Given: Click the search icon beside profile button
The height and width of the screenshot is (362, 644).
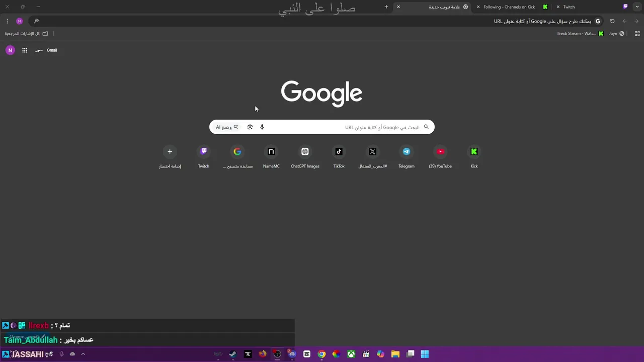Looking at the screenshot, I should (36, 21).
